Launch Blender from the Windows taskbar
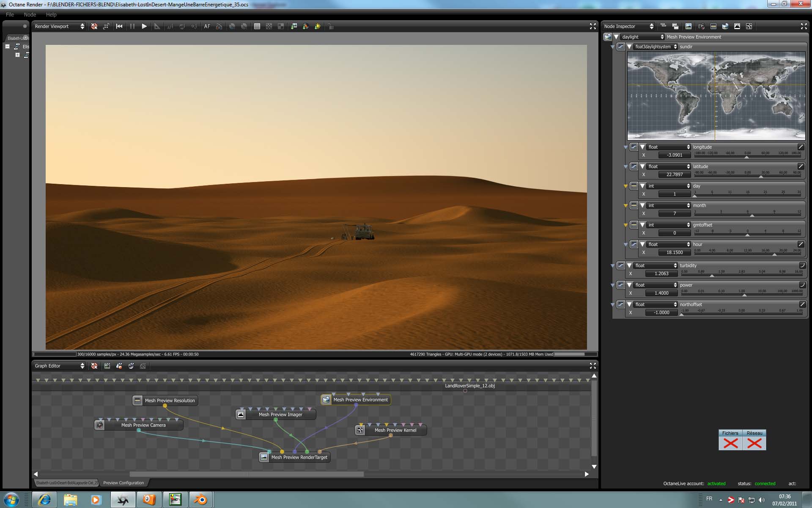 [x=200, y=500]
